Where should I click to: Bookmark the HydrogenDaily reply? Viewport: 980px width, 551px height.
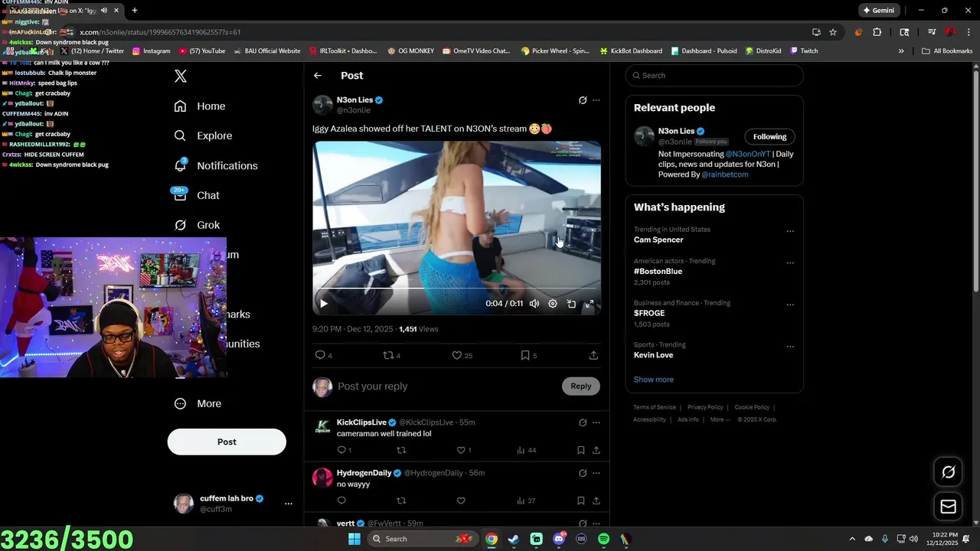pyautogui.click(x=581, y=500)
